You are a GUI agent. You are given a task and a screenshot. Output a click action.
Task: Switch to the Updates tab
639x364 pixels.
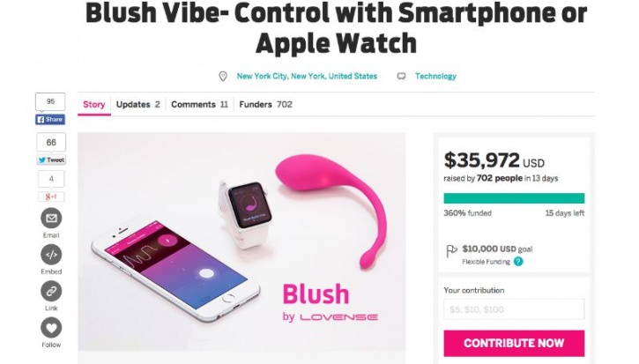137,104
